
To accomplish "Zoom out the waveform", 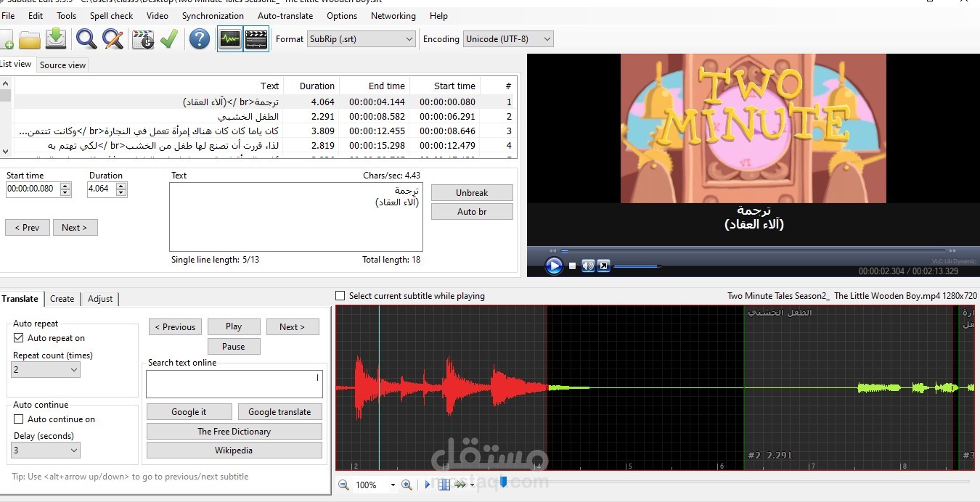I will click(343, 485).
